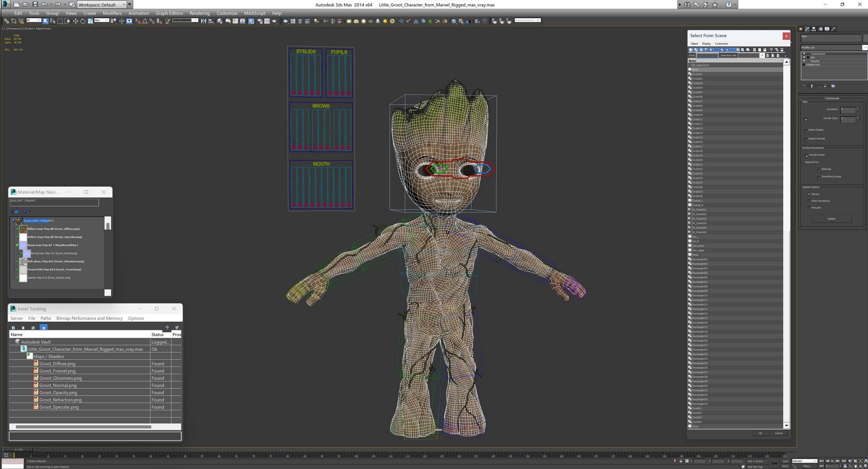This screenshot has height=469, width=868.
Task: Open the Display menu in Select From Scene
Action: coord(707,44)
